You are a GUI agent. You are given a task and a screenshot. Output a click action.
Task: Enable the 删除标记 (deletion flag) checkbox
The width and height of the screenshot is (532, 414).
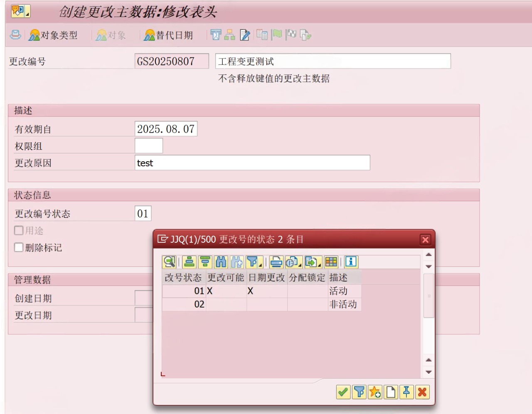(x=18, y=247)
